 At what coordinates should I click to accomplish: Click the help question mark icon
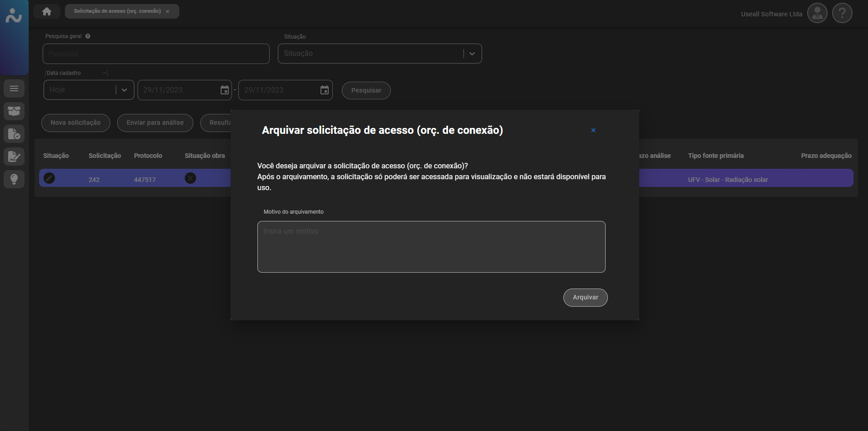click(x=842, y=14)
